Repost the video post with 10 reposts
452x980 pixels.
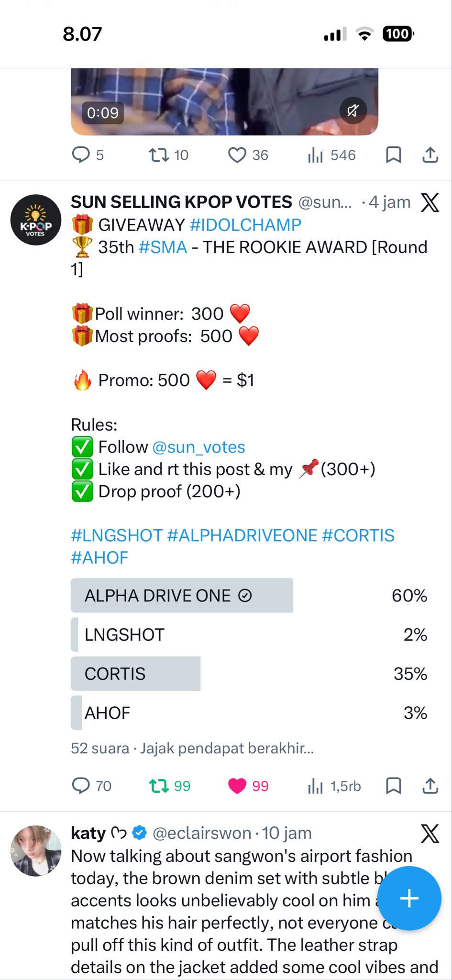159,155
